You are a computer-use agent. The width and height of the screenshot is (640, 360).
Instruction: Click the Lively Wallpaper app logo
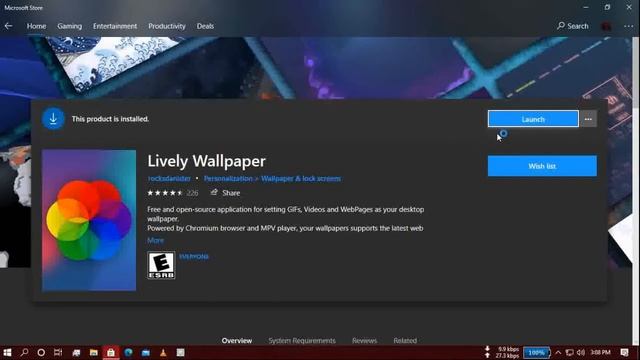pyautogui.click(x=89, y=220)
